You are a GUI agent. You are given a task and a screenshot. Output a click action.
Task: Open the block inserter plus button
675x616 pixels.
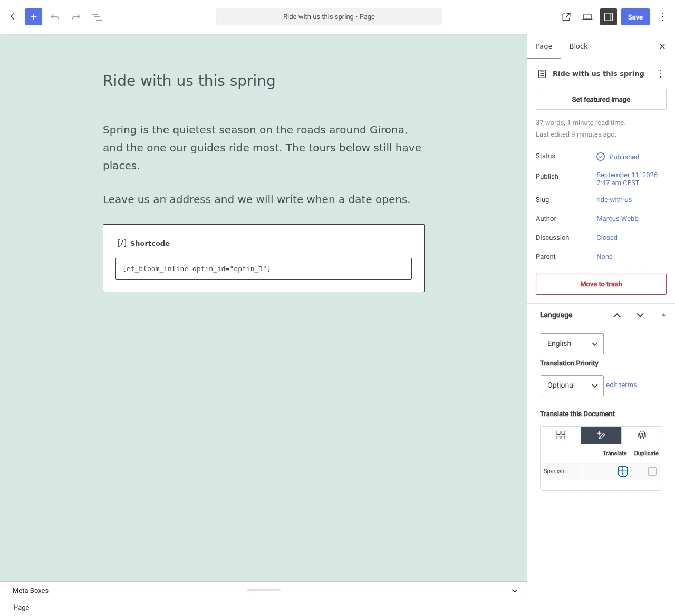[34, 17]
